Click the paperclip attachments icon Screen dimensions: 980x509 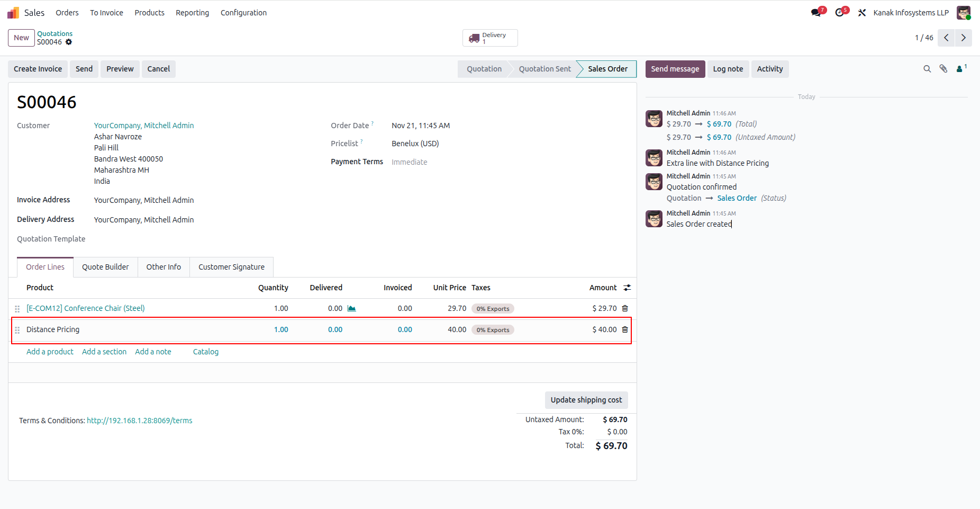coord(943,69)
